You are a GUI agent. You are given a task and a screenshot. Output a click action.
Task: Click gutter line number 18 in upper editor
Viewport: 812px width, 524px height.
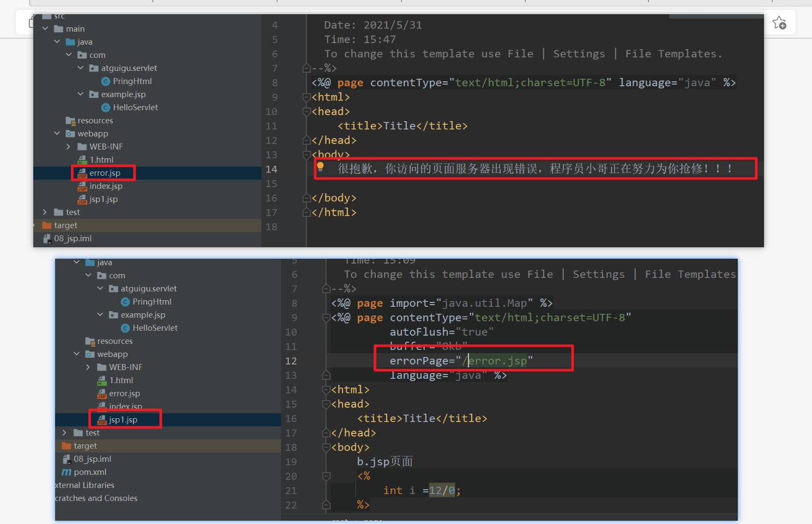(x=272, y=227)
